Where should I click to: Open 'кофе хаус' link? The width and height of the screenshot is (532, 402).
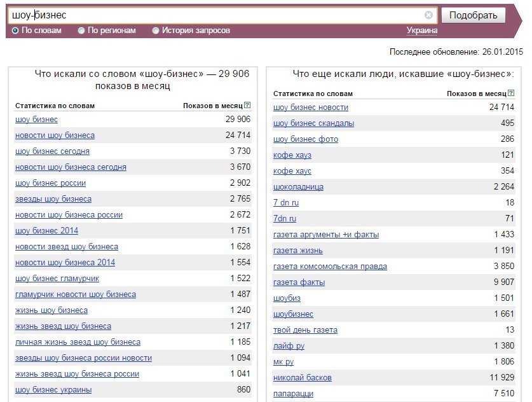[292, 171]
